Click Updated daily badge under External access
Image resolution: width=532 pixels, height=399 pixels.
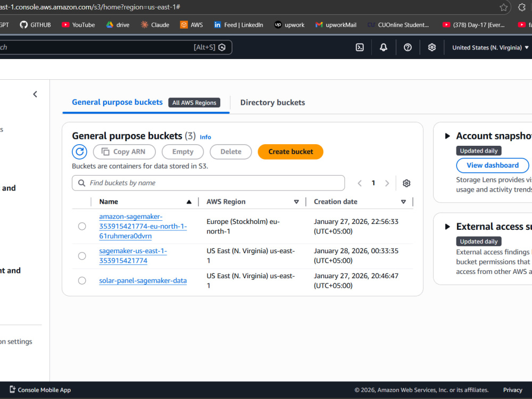point(478,242)
